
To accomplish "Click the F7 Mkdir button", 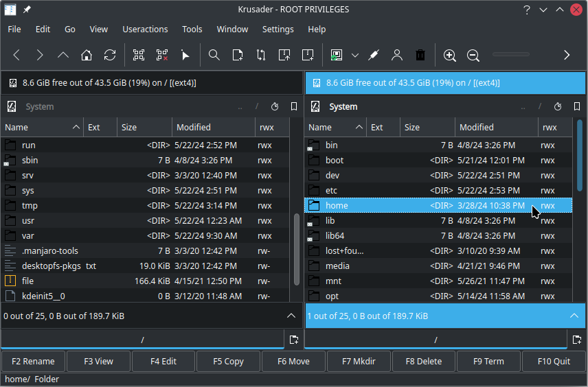I will pos(359,361).
